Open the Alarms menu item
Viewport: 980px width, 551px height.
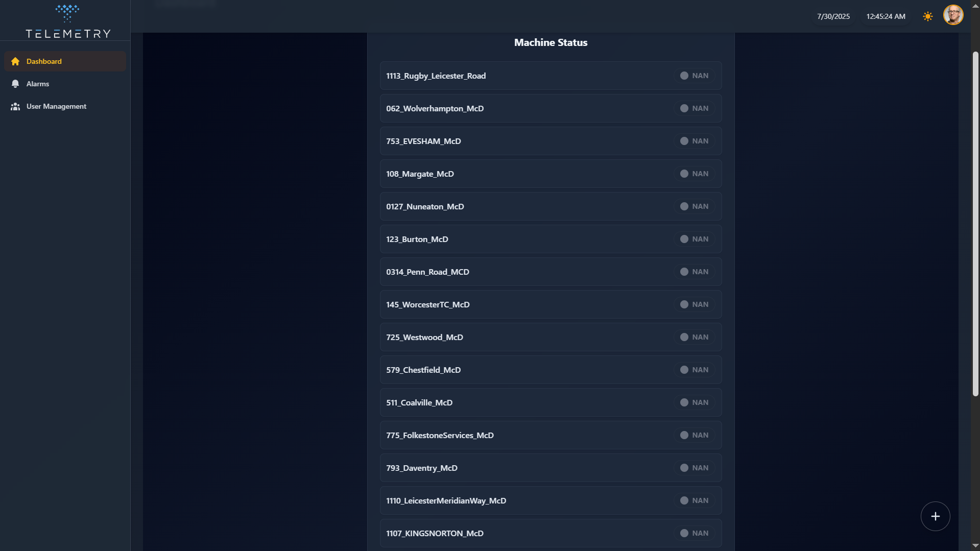(x=38, y=84)
